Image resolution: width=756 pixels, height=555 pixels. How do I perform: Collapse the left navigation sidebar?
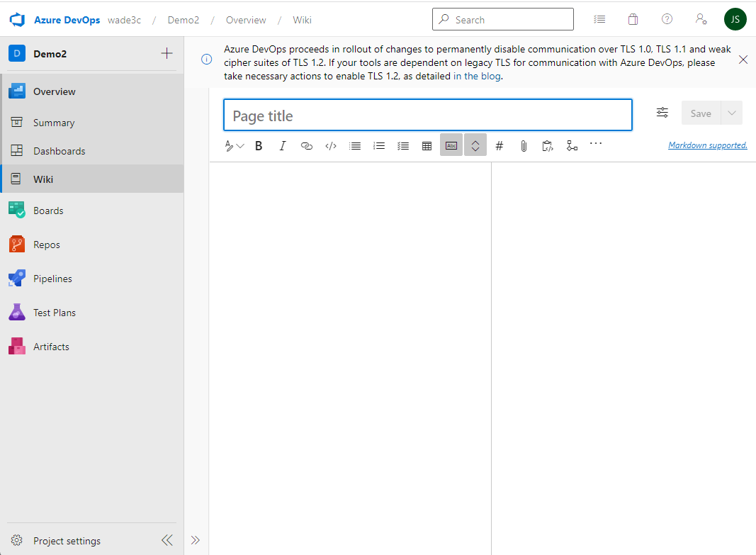click(167, 540)
